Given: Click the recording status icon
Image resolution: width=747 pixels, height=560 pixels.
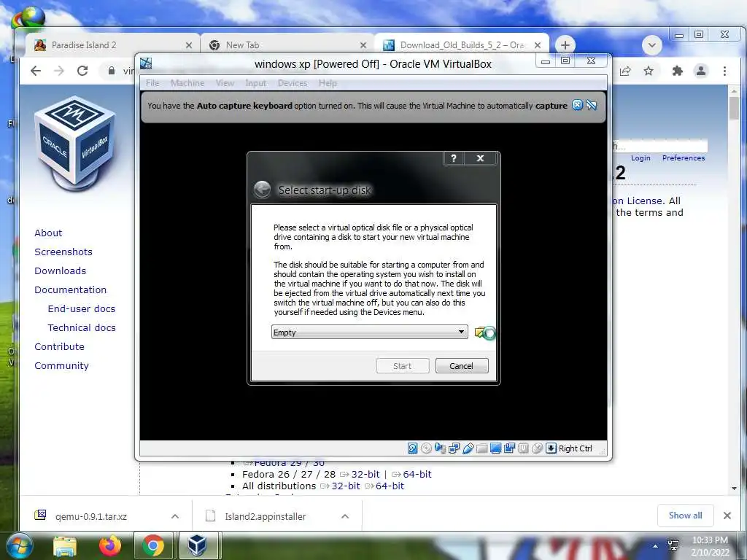Looking at the screenshot, I should (x=509, y=448).
